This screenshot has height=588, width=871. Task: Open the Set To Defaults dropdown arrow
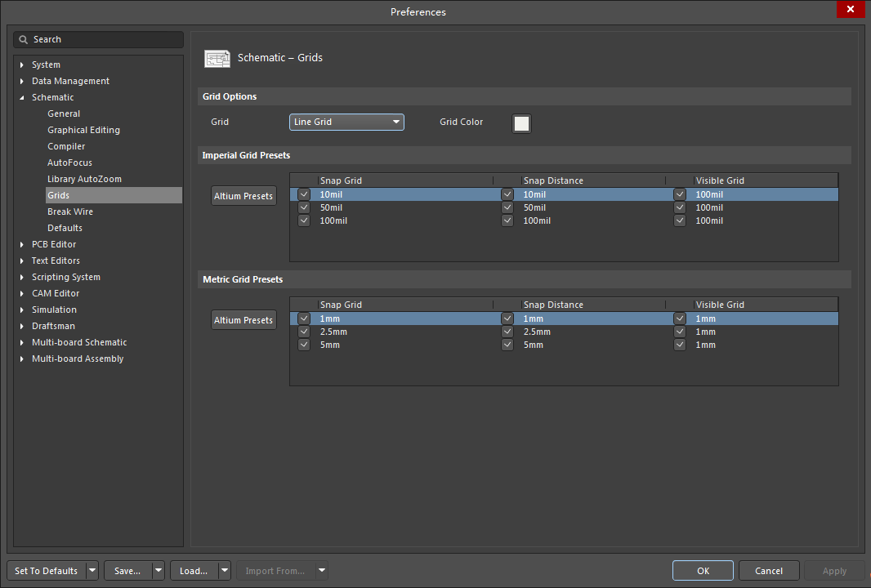click(x=92, y=570)
